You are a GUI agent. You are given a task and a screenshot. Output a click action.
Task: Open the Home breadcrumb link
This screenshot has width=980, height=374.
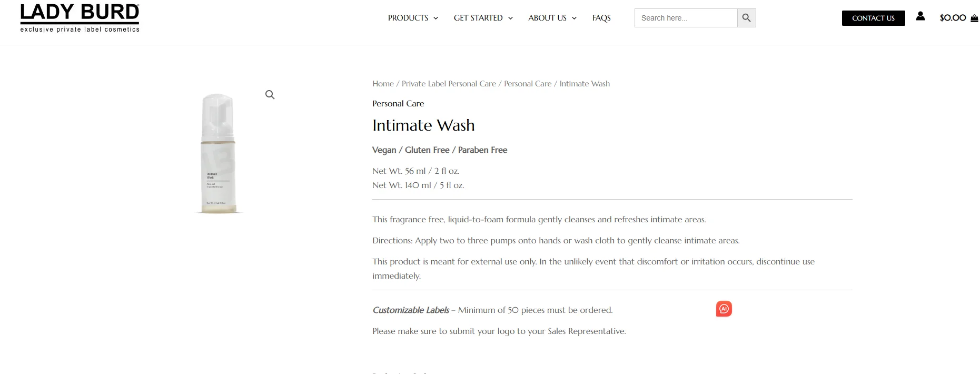(383, 83)
